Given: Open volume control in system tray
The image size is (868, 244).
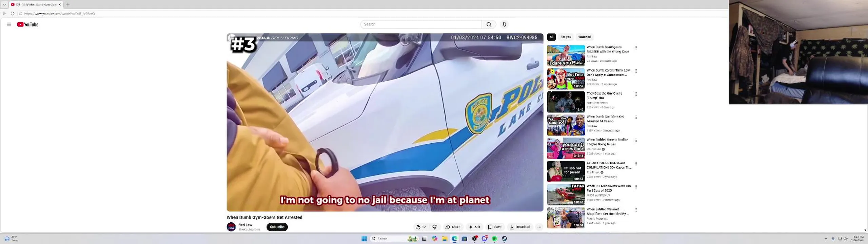Looking at the screenshot, I should click(846, 239).
